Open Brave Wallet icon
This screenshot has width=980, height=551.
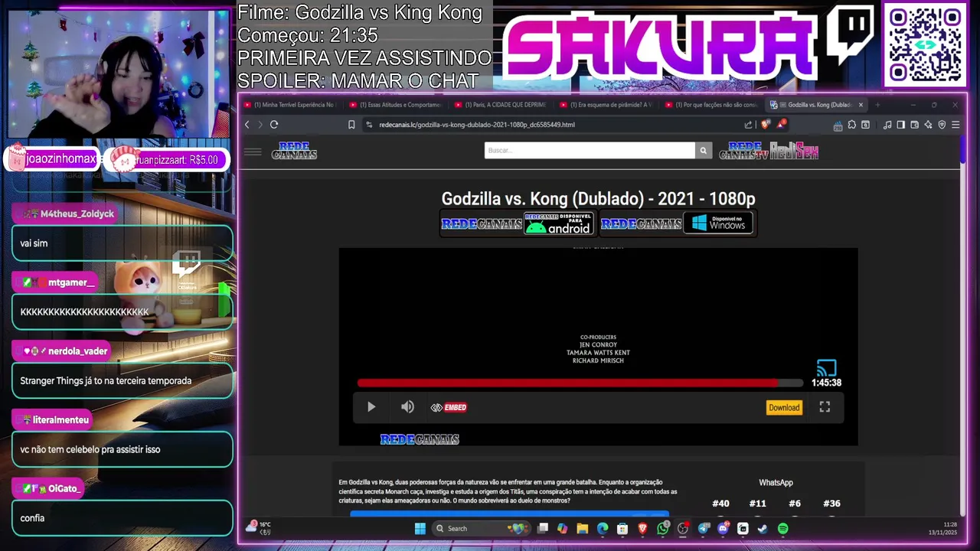(914, 125)
